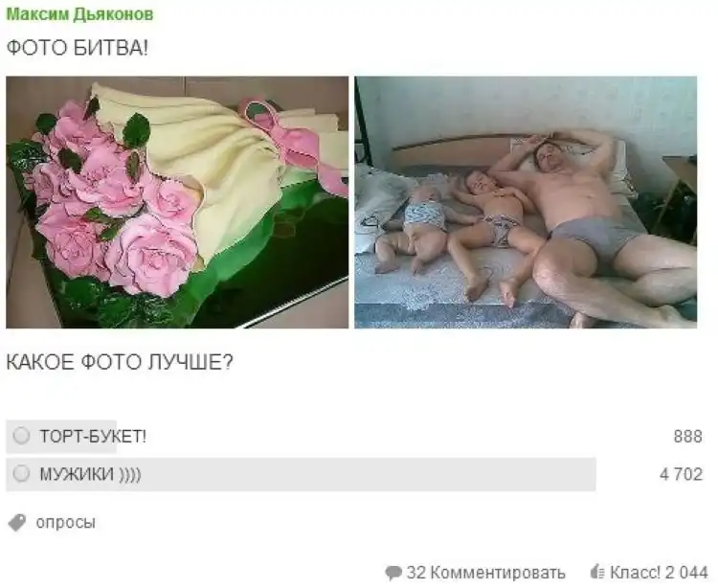The height and width of the screenshot is (588, 718).
Task: Click the МУЖИКИ )))) poll result bar
Action: point(301,474)
